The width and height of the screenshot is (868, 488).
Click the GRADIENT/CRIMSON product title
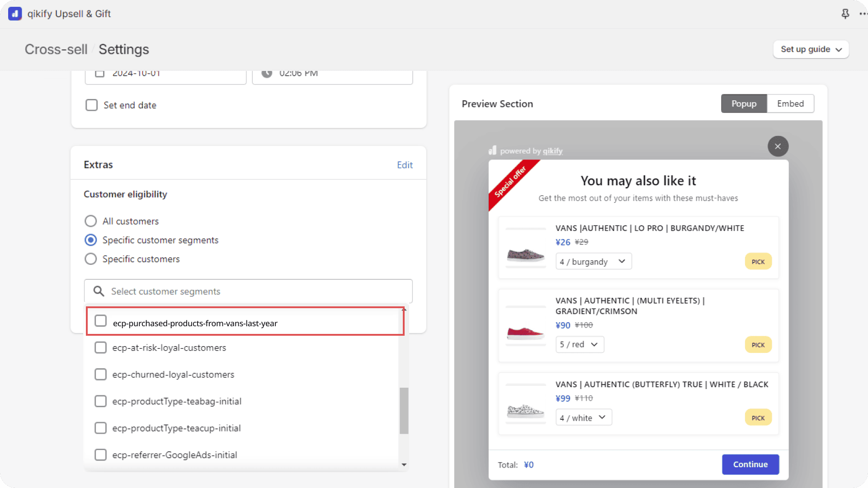click(x=630, y=306)
